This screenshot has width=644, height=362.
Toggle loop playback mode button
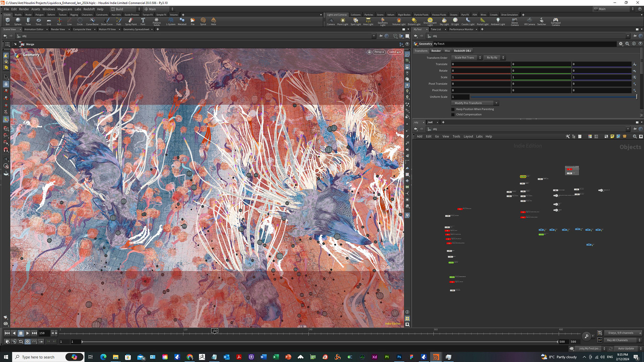21,342
